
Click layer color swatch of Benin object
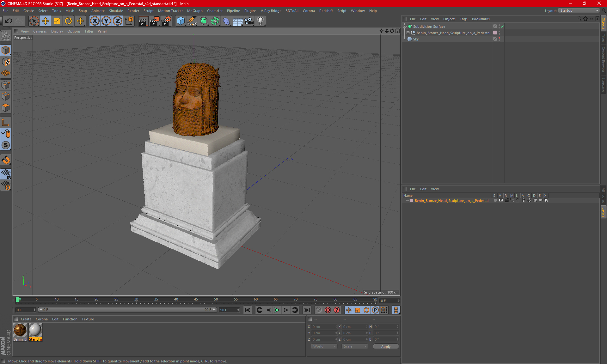495,33
